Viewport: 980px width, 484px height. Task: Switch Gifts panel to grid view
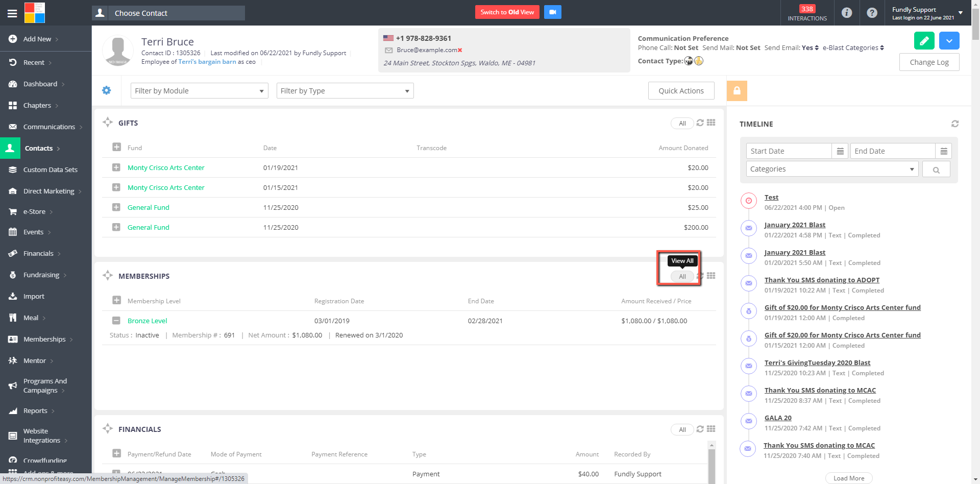point(711,123)
